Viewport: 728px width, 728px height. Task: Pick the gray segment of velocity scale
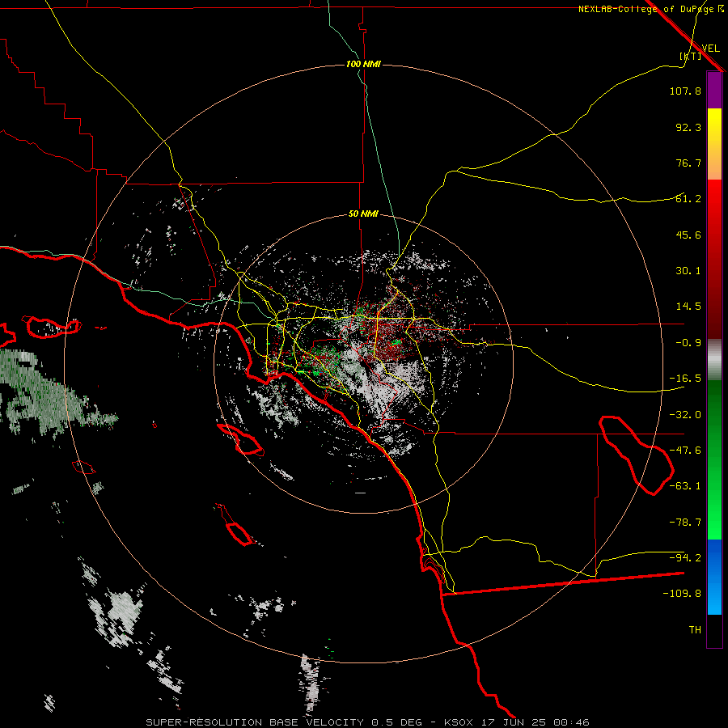click(714, 360)
